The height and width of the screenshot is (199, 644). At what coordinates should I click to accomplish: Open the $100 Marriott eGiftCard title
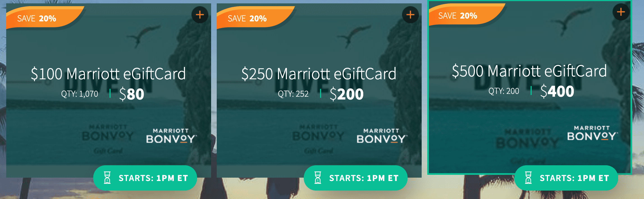[x=108, y=74]
